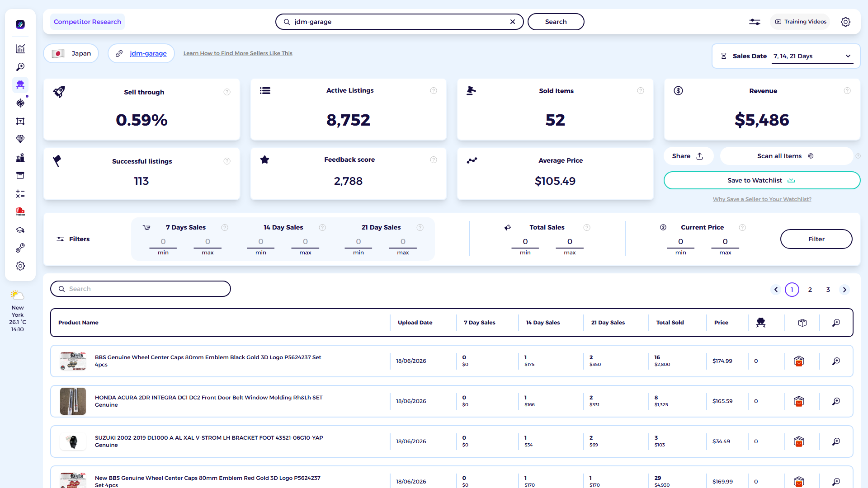Click the Active Listings help question mark
Screen dimensions: 868x488
click(x=434, y=91)
